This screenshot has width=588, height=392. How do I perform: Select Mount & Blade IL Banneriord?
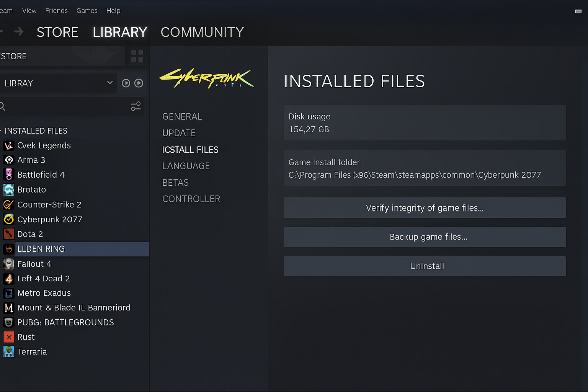coord(74,308)
